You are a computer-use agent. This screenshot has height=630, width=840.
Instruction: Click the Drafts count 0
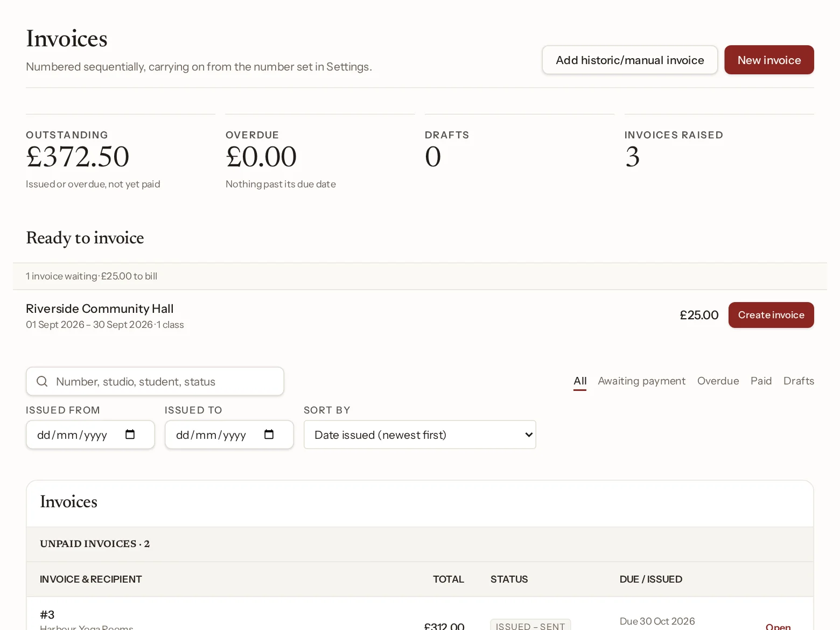tap(433, 157)
